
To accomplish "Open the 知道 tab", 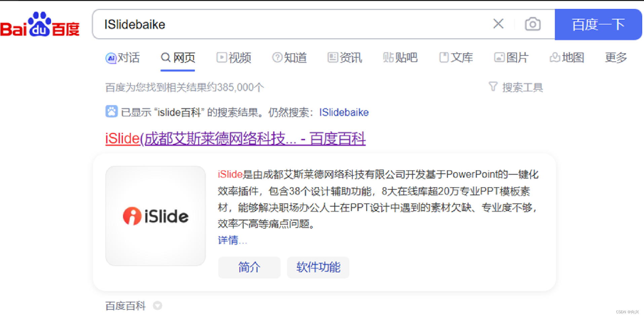I will (290, 58).
